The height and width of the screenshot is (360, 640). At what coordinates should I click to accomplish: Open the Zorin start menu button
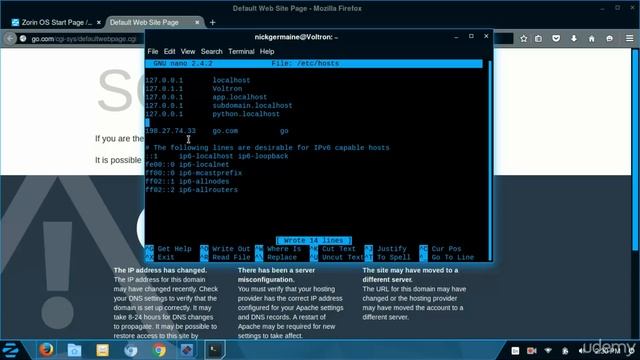tap(11, 350)
